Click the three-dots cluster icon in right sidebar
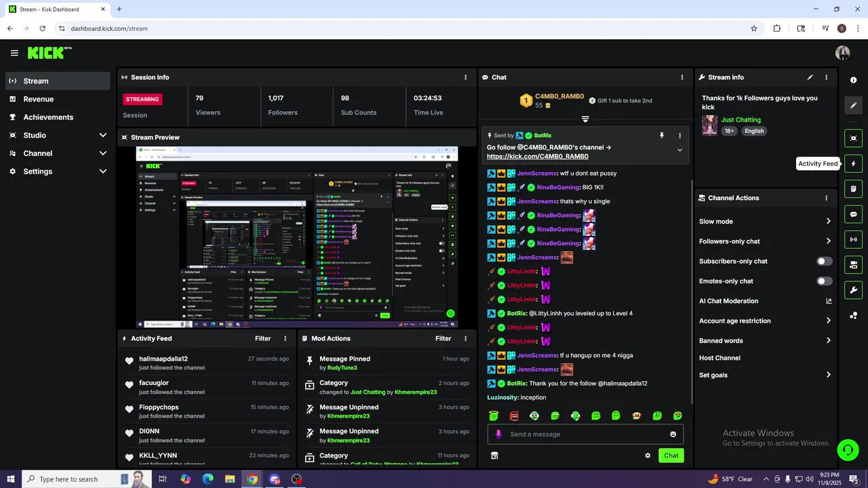The width and height of the screenshot is (868, 488). (x=853, y=316)
